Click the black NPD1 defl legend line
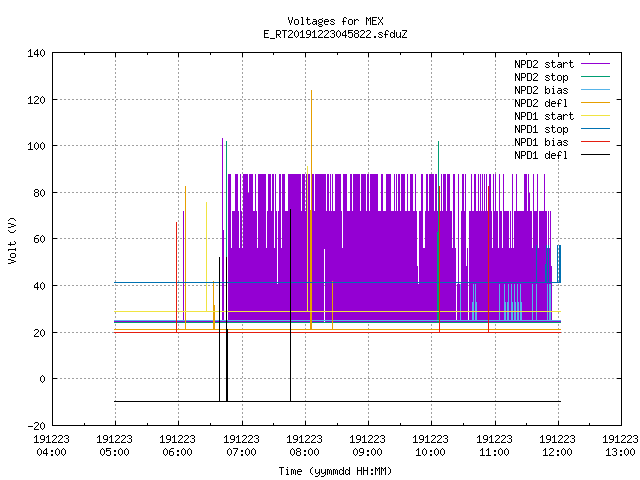 (596, 155)
